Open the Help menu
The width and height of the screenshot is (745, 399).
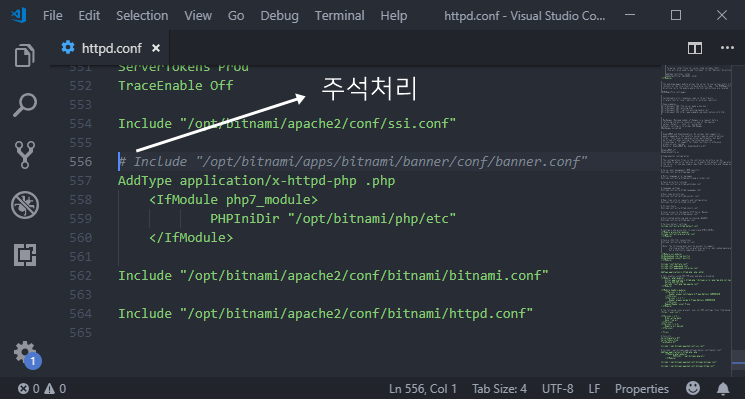[393, 16]
